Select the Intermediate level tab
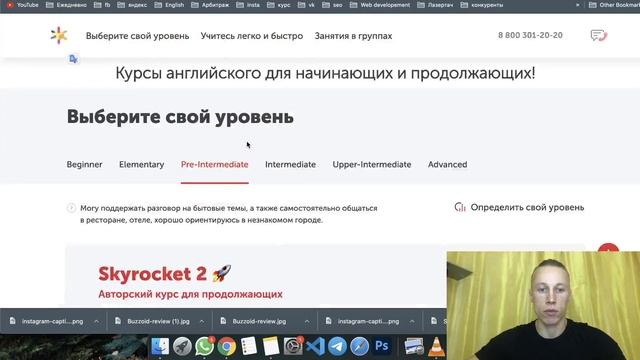Image resolution: width=640 pixels, height=360 pixels. click(291, 164)
